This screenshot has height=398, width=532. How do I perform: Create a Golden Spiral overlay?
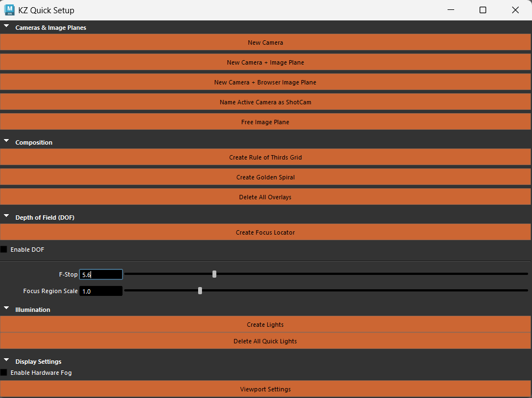265,177
